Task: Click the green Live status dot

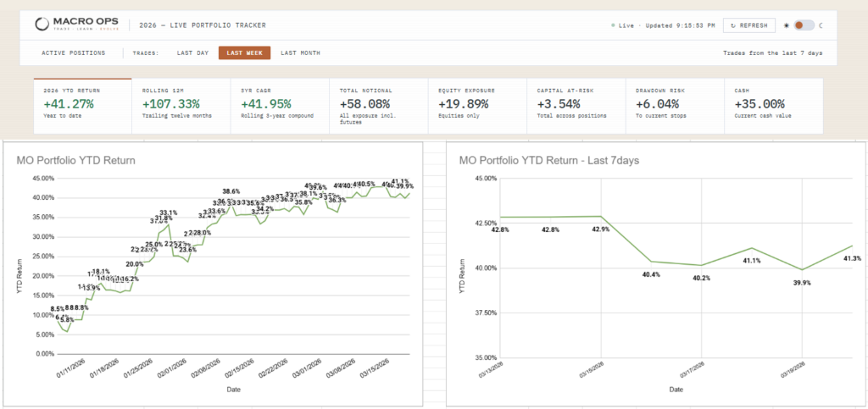Action: (x=614, y=25)
